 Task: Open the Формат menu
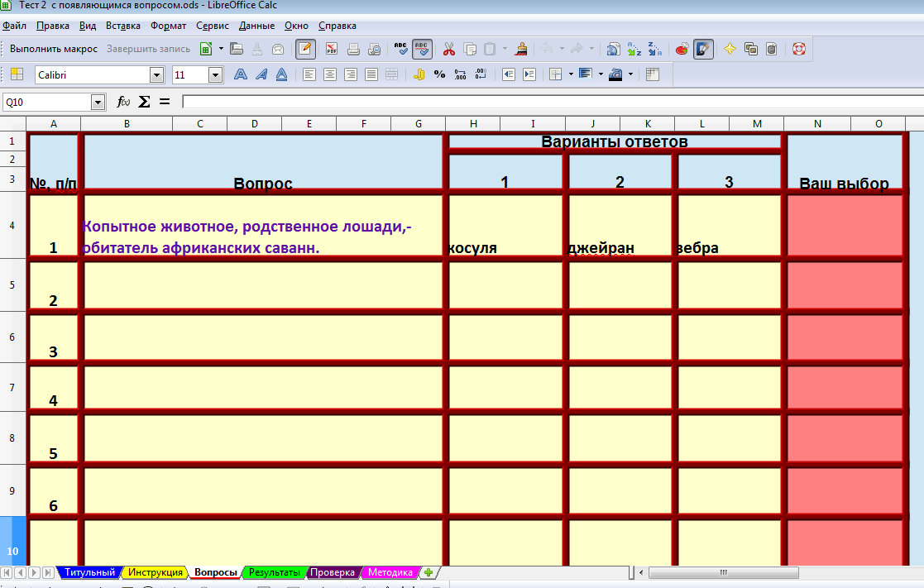coord(168,26)
